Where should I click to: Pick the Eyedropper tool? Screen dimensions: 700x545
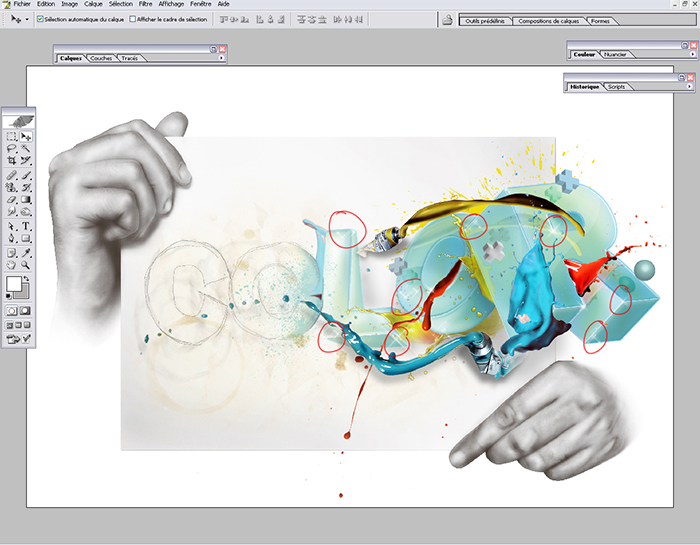26,254
